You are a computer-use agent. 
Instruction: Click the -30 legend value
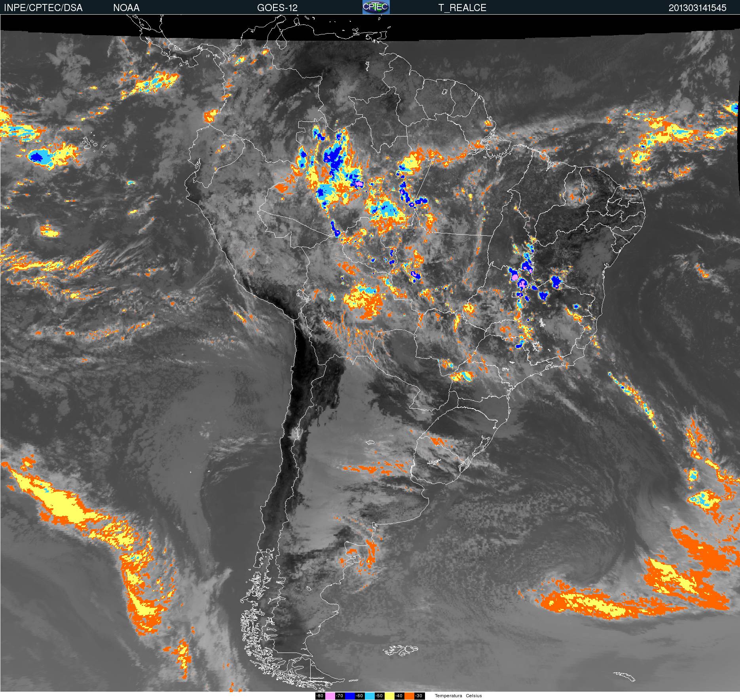419,696
